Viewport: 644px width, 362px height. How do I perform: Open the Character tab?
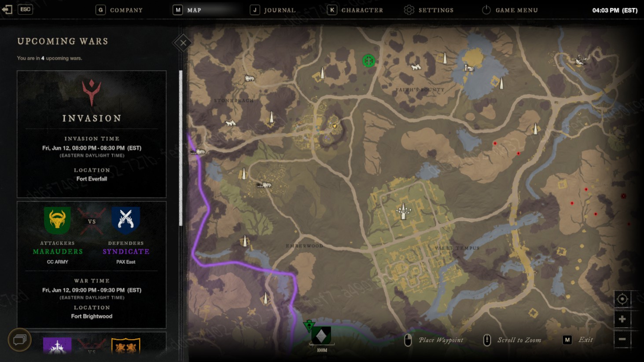pyautogui.click(x=355, y=10)
